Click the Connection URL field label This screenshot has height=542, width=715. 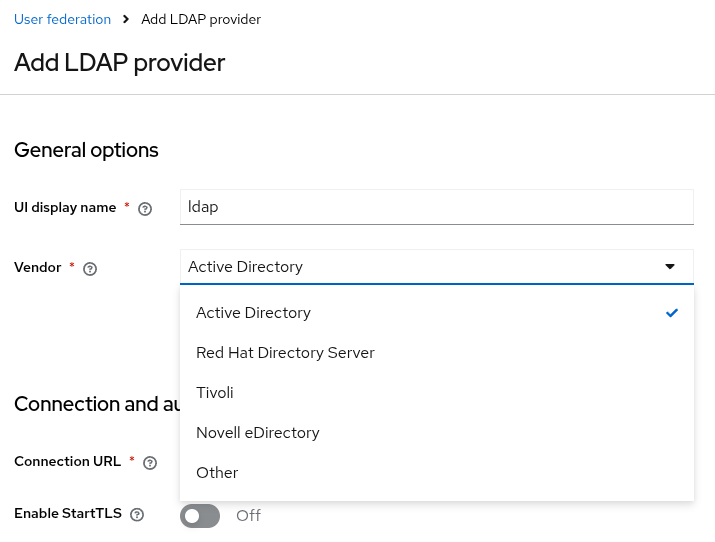(67, 461)
